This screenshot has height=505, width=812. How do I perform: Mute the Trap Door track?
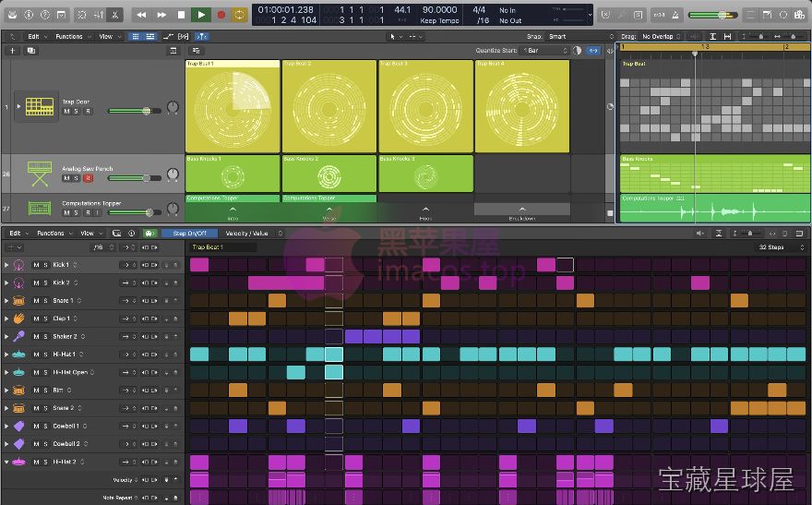point(66,111)
